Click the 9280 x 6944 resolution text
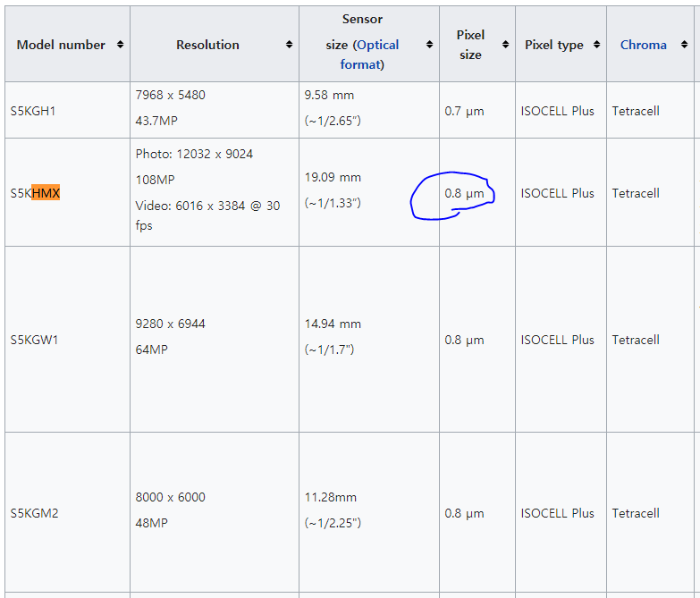The image size is (700, 598). point(170,324)
